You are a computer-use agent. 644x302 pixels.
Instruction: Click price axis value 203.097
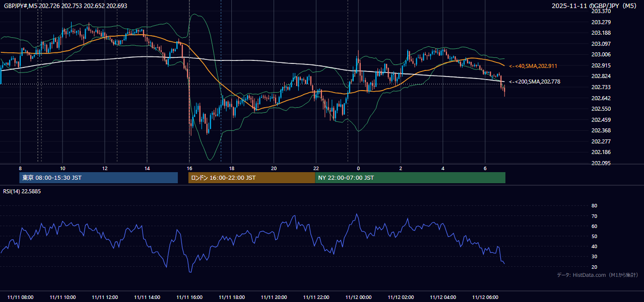click(601, 44)
